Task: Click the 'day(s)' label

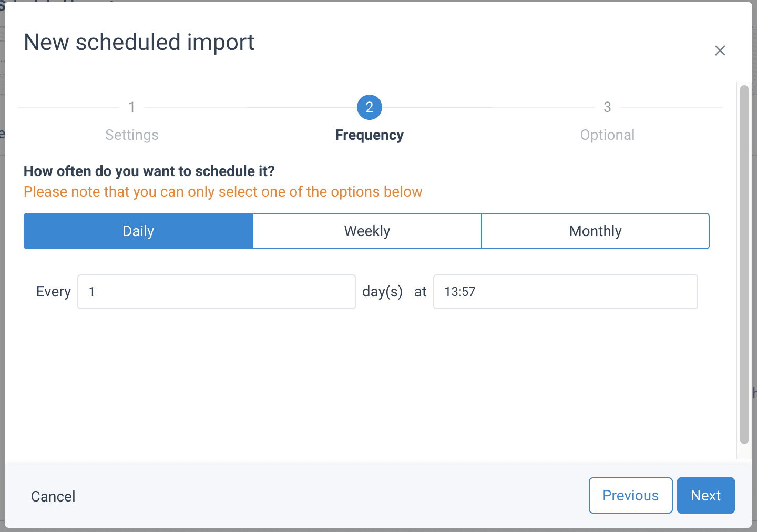Action: click(x=382, y=292)
